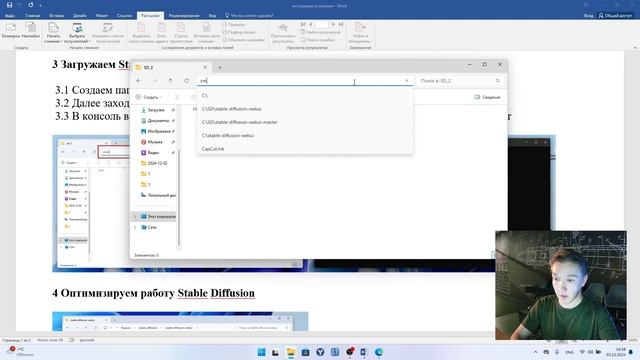Open the Yandex browser taskbar icon
The height and width of the screenshot is (360, 640).
320,352
